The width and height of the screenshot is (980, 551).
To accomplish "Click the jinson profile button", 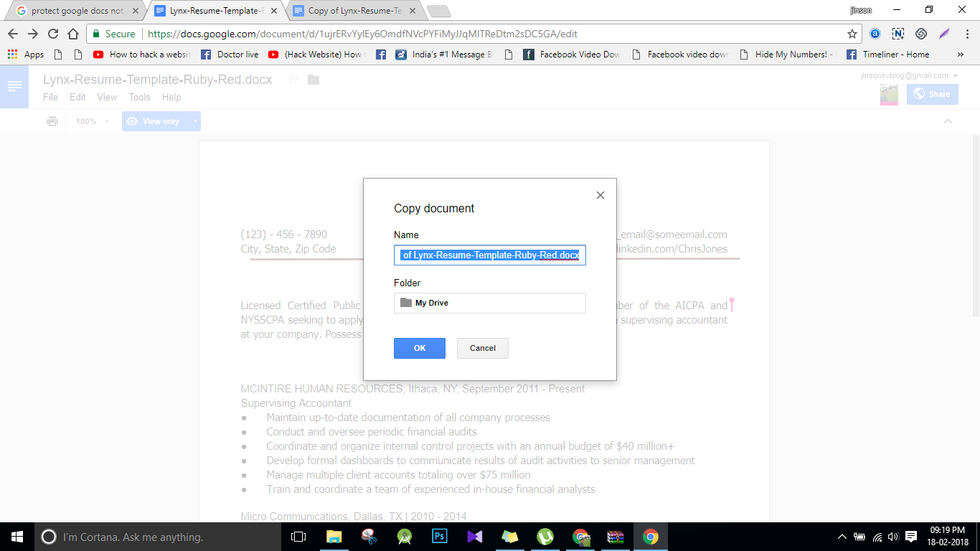I will point(861,10).
